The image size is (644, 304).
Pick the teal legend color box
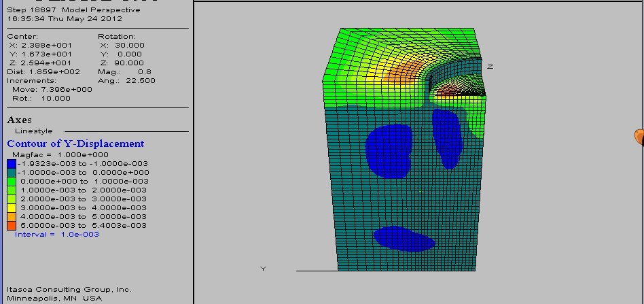(x=12, y=173)
